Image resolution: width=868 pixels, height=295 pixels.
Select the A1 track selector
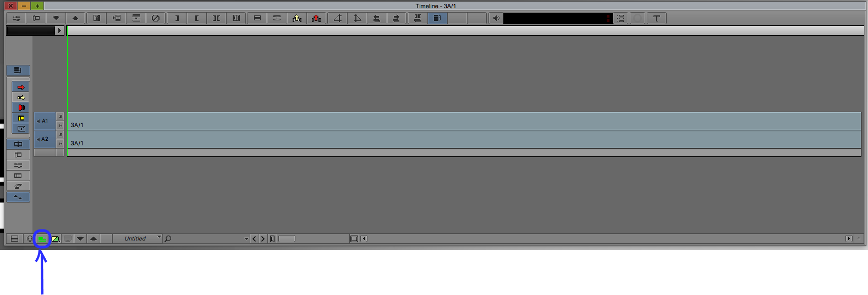45,121
